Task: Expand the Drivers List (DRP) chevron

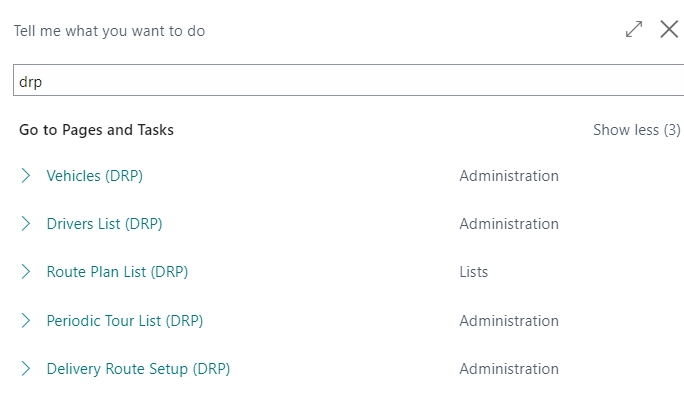Action: click(26, 224)
